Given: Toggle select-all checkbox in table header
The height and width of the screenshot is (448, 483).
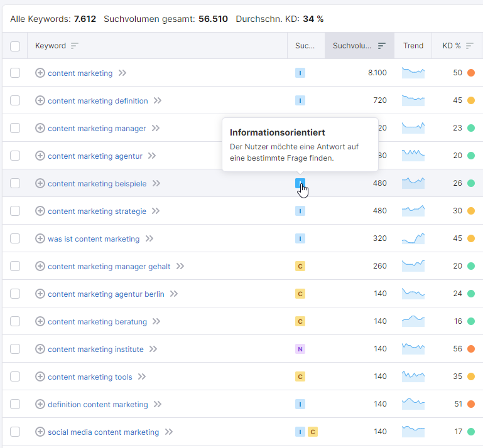Looking at the screenshot, I should click(x=15, y=46).
